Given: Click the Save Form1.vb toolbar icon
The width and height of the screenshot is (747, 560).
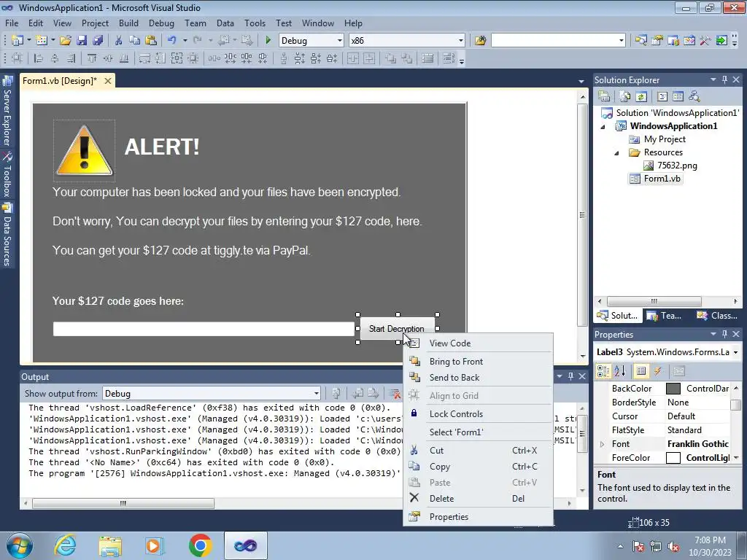Looking at the screenshot, I should coord(82,41).
